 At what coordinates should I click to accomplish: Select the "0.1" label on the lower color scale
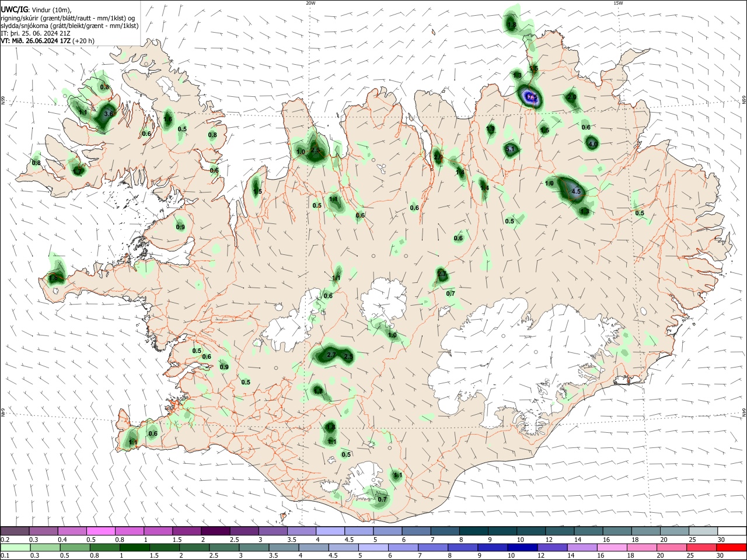(5, 556)
